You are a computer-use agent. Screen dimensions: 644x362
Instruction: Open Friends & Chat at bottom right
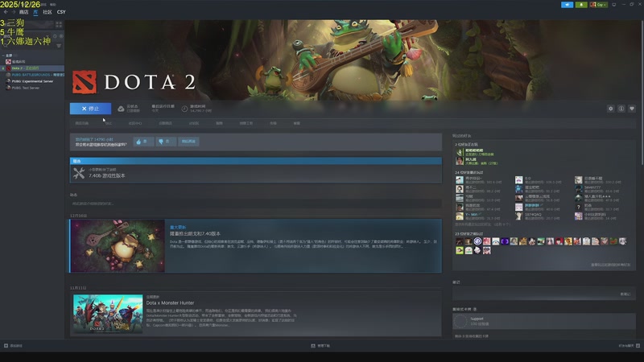[630, 346]
